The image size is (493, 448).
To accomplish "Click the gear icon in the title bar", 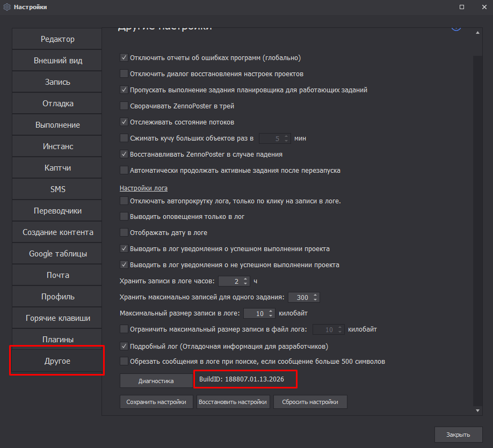I will tap(7, 7).
